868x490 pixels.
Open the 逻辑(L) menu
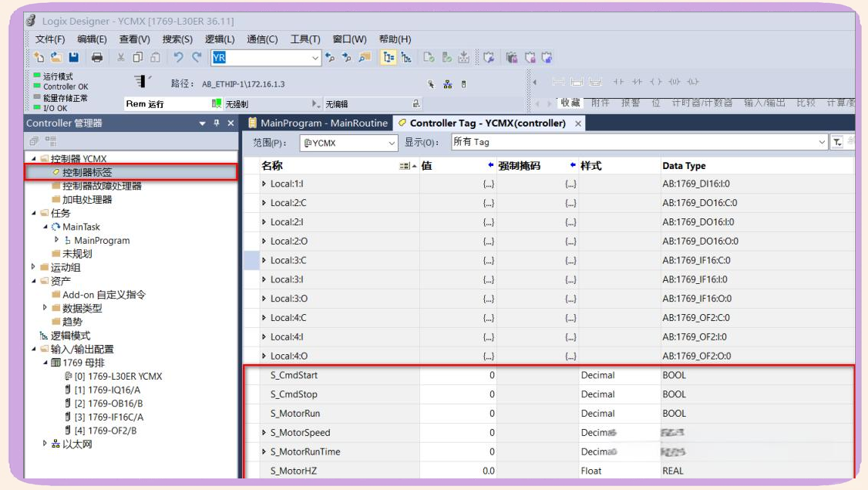click(220, 39)
